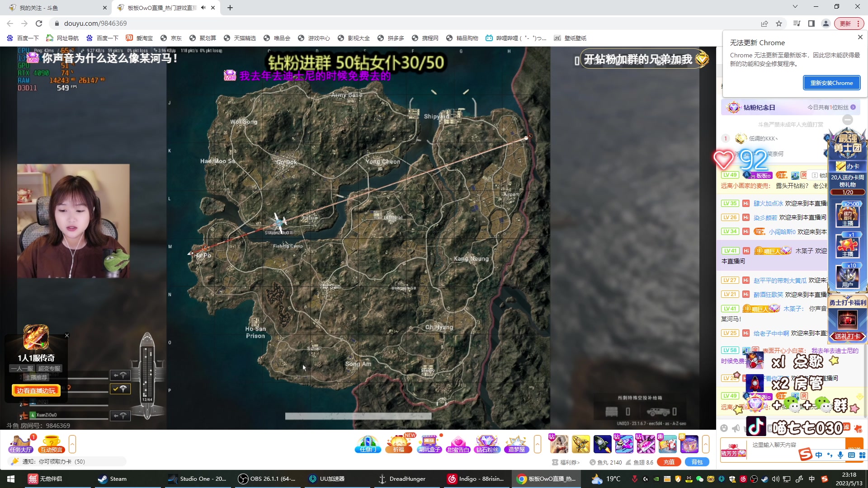The image size is (868, 488).
Task: Open the 甜蜜告白 confession icon
Action: tap(458, 444)
